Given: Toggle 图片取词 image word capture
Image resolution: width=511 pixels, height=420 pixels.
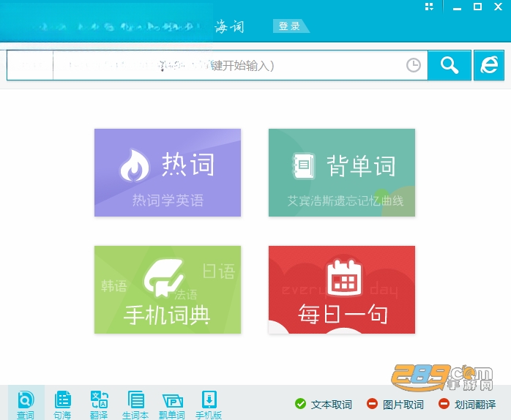Looking at the screenshot, I should pyautogui.click(x=395, y=405).
